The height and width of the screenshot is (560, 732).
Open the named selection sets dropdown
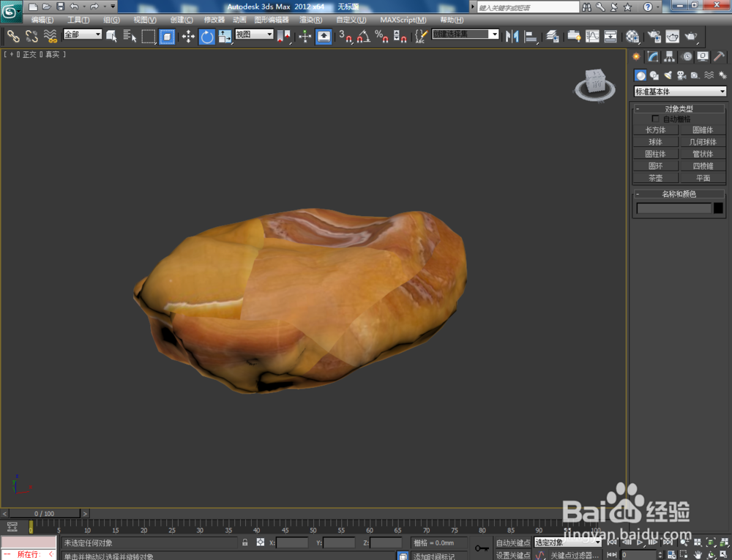coord(466,34)
